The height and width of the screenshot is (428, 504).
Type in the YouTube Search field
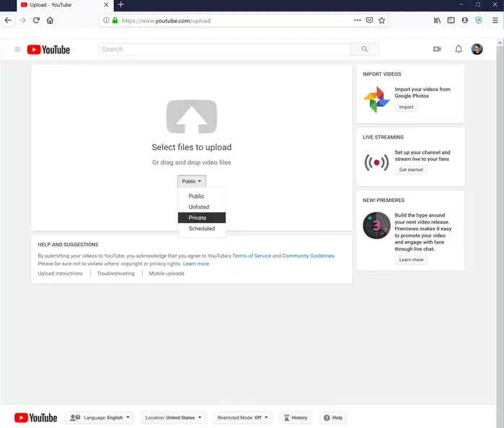tap(224, 49)
